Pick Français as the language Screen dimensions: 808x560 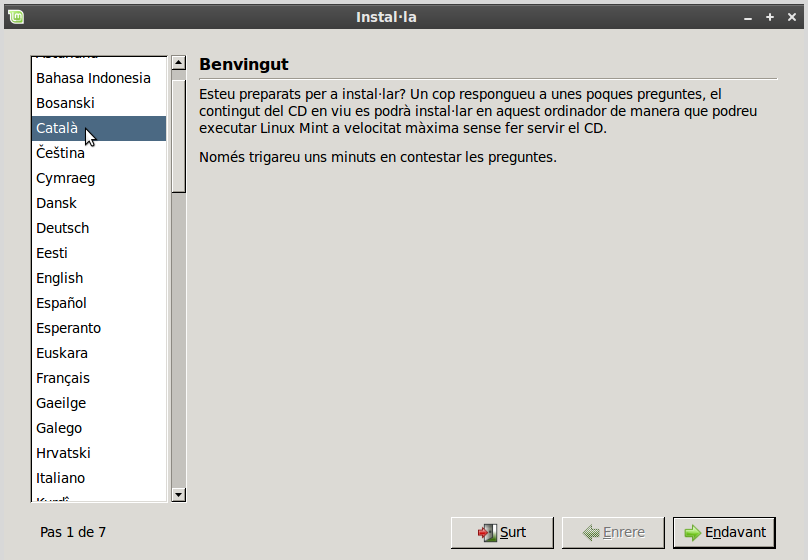(x=99, y=378)
